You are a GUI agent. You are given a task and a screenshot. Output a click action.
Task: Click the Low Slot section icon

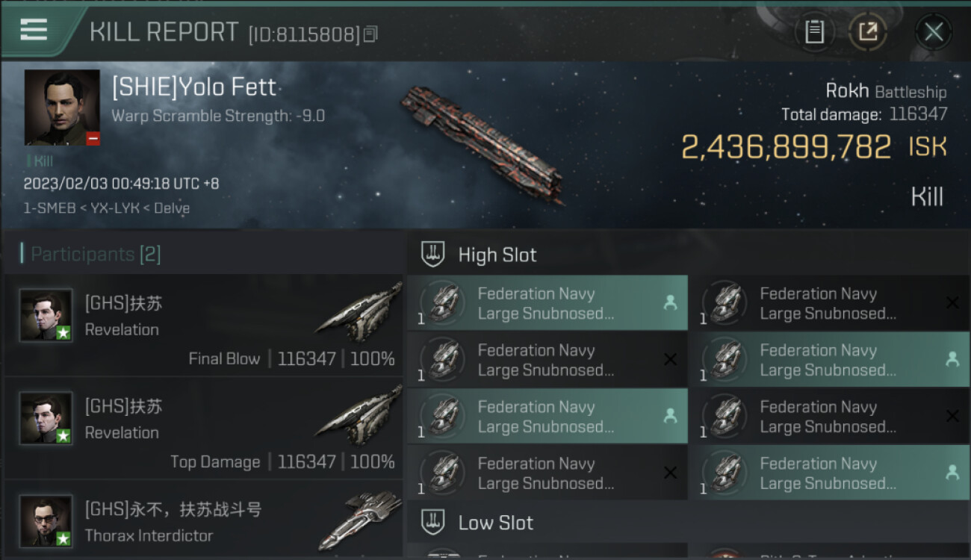(x=433, y=522)
